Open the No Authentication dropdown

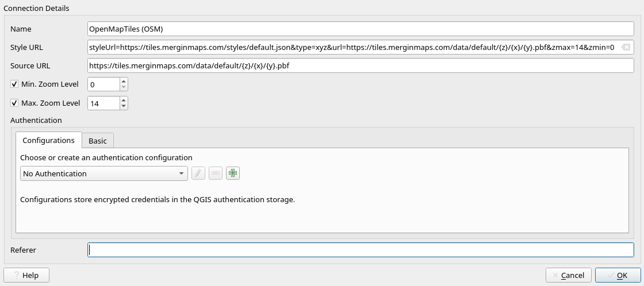pyautogui.click(x=104, y=173)
